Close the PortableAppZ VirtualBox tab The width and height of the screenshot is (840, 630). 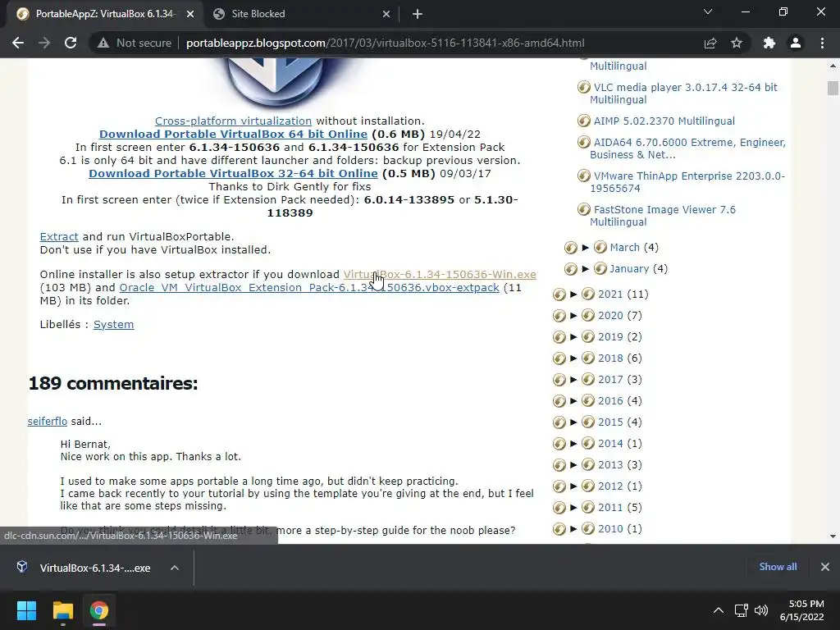[190, 14]
